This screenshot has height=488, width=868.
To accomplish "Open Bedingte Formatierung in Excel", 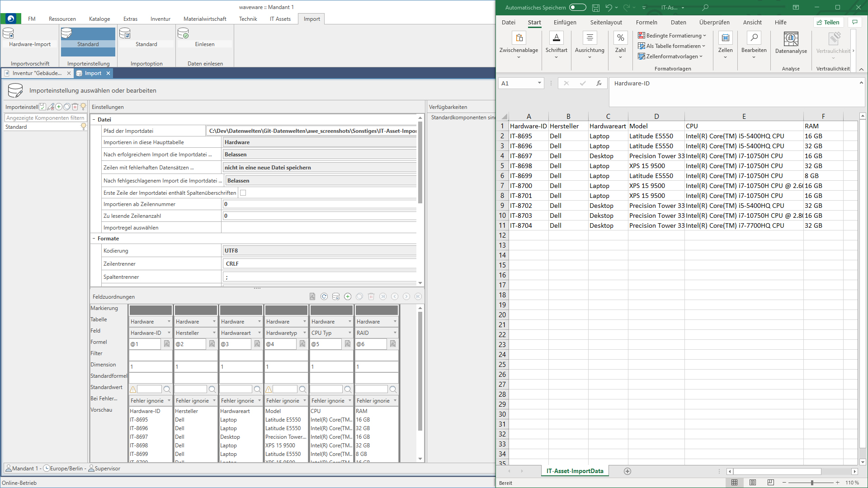I will [672, 36].
